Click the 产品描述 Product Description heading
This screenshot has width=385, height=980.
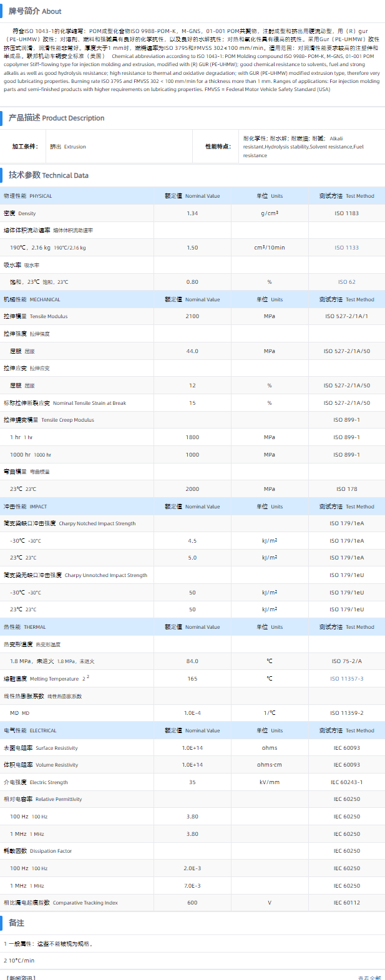coord(56,118)
